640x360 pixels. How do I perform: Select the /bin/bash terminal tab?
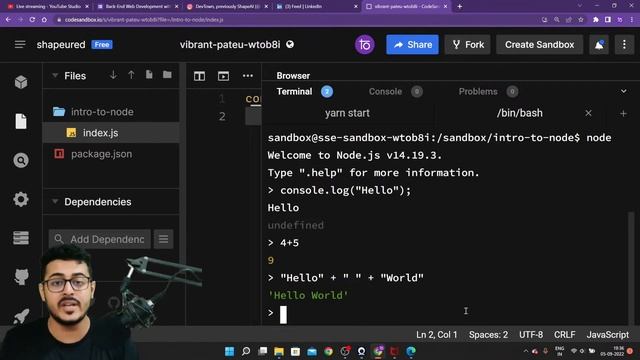click(x=519, y=113)
